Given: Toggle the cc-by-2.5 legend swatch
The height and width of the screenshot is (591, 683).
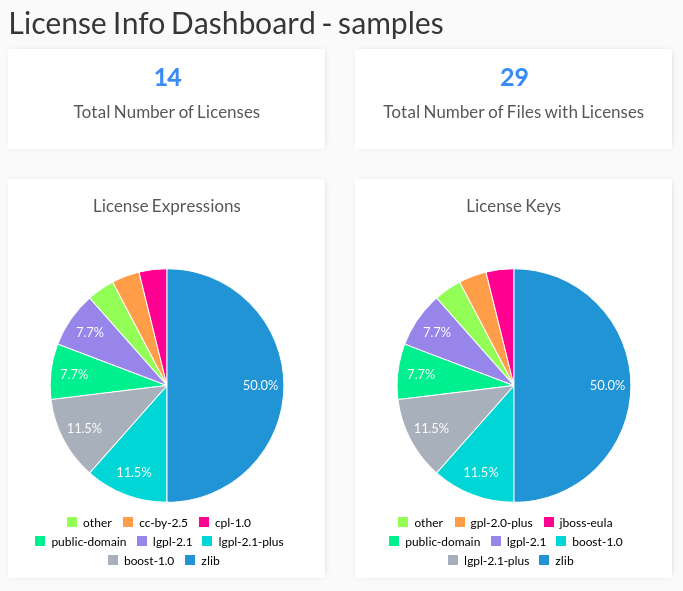Looking at the screenshot, I should [128, 522].
